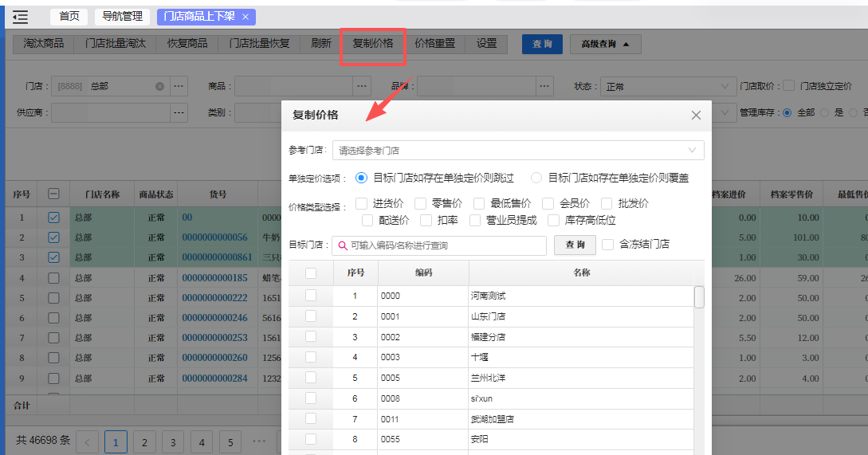Uncheck row with 0000000000056 checkbox
Image resolution: width=868 pixels, height=455 pixels.
tap(53, 237)
